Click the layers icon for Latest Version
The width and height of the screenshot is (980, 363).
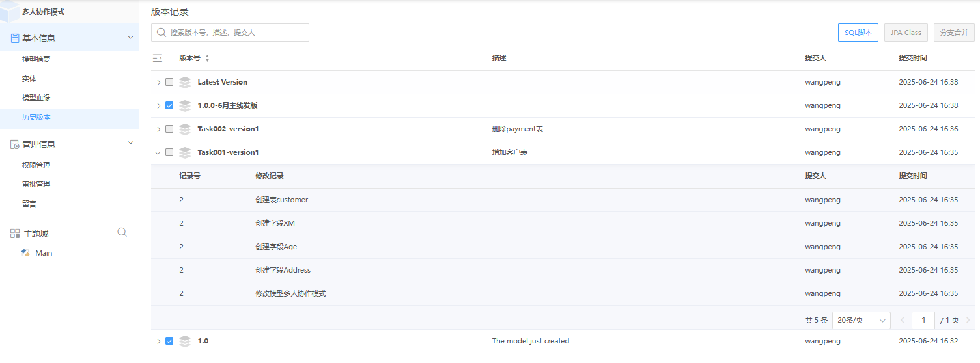tap(185, 82)
